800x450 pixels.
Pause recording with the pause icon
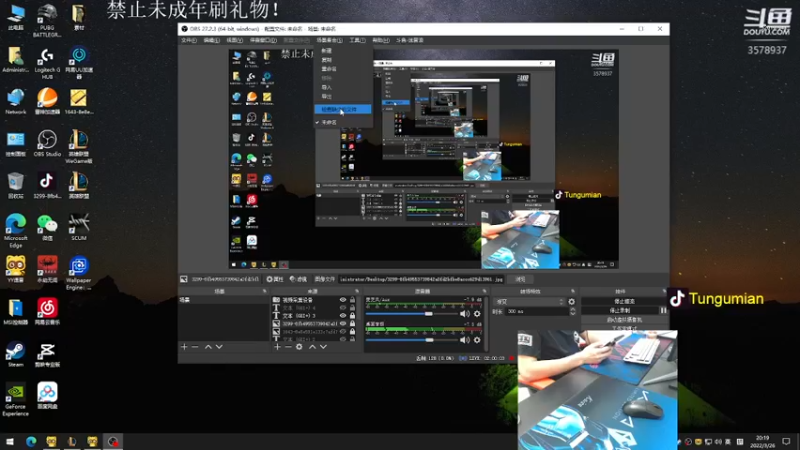pos(663,310)
